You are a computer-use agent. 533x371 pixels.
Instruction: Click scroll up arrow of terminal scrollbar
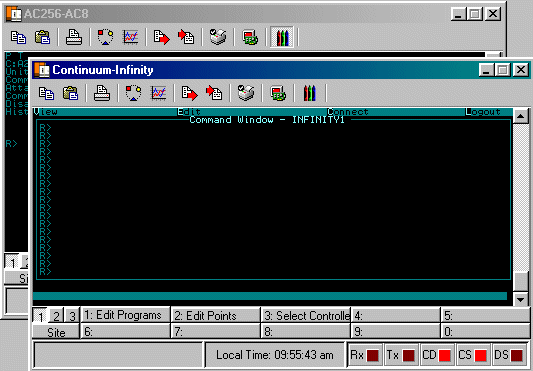(520, 116)
